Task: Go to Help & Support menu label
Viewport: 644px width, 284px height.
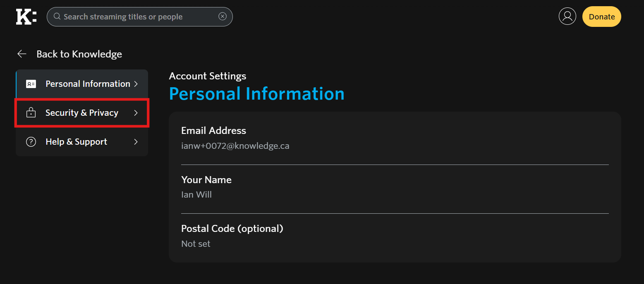Action: coord(76,142)
